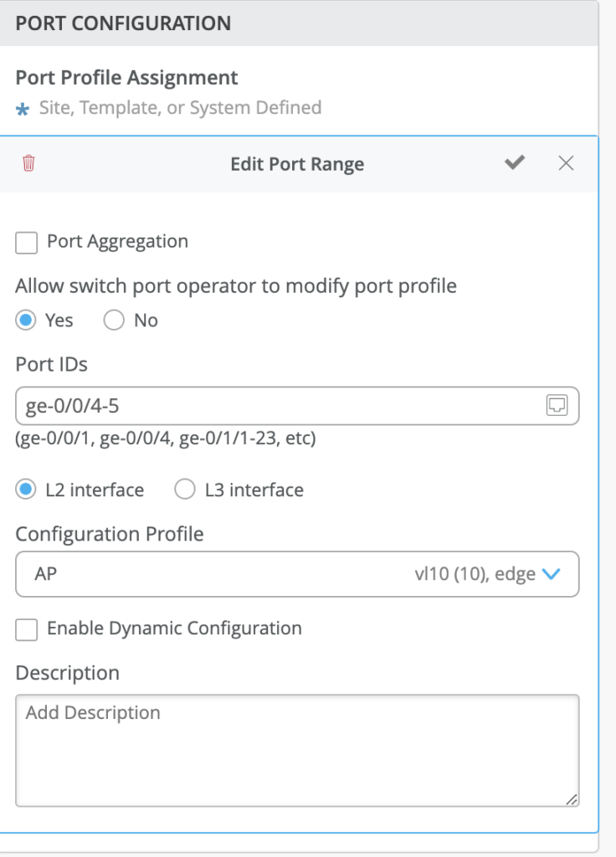This screenshot has width=616, height=857.
Task: Choose the L3 interface option
Action: [184, 490]
